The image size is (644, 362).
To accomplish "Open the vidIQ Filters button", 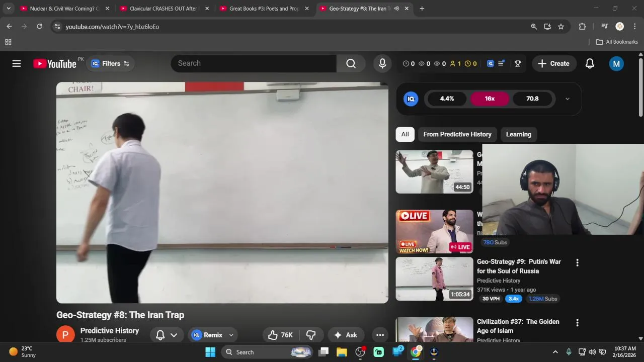I will tap(111, 64).
